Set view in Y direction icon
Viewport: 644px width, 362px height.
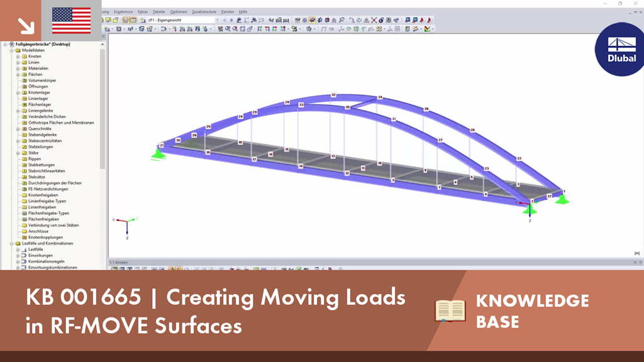point(267,29)
